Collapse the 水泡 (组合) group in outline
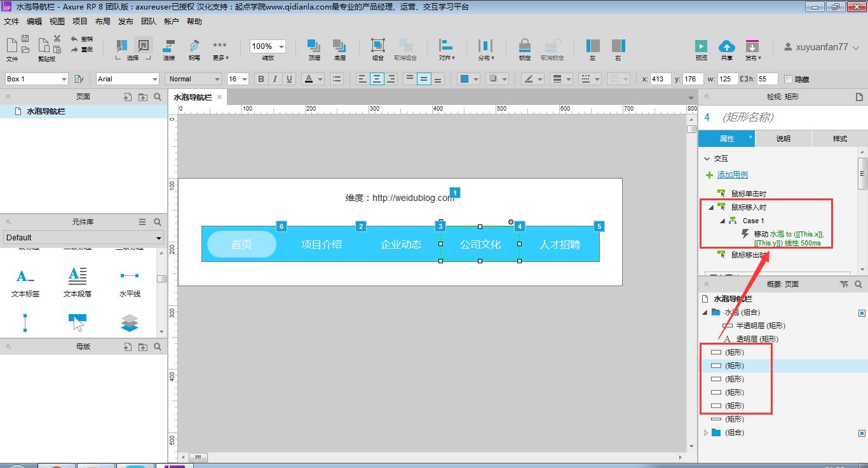The image size is (868, 468). (705, 312)
